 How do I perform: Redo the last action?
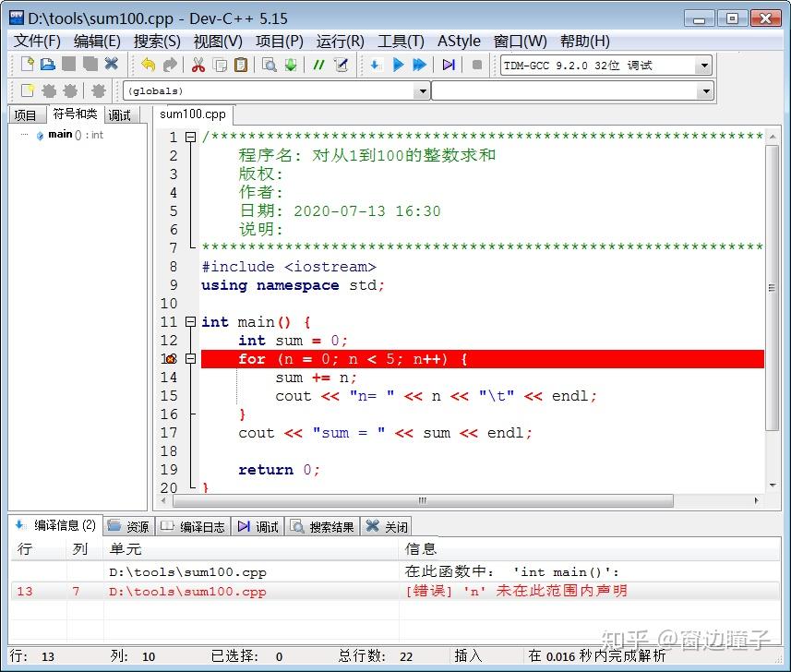coord(170,65)
